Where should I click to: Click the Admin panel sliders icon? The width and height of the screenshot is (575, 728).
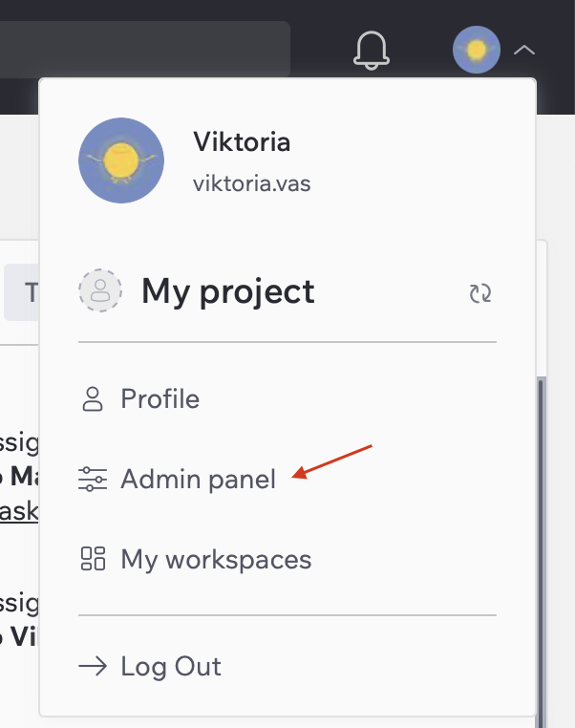click(x=93, y=480)
